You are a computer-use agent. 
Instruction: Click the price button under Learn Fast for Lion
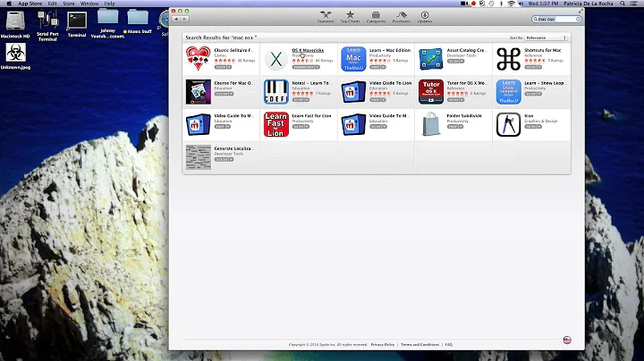(x=301, y=126)
